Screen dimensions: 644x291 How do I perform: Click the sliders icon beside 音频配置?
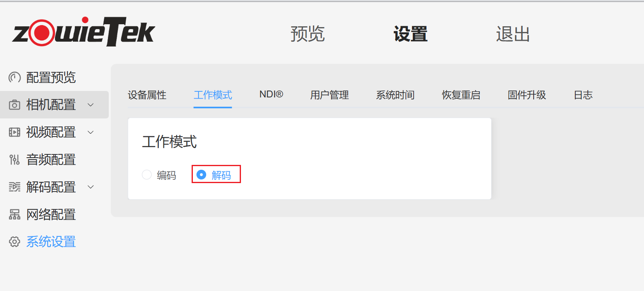tap(15, 160)
